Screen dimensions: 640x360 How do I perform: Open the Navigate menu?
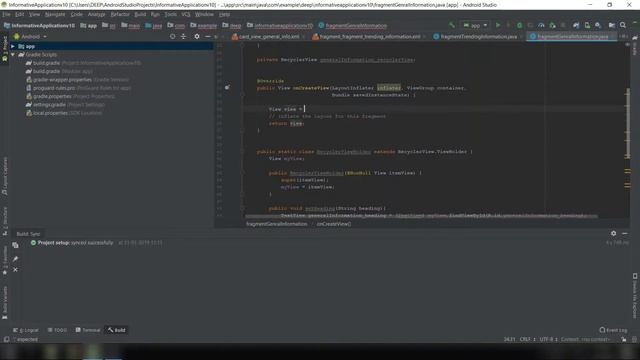tap(55, 14)
